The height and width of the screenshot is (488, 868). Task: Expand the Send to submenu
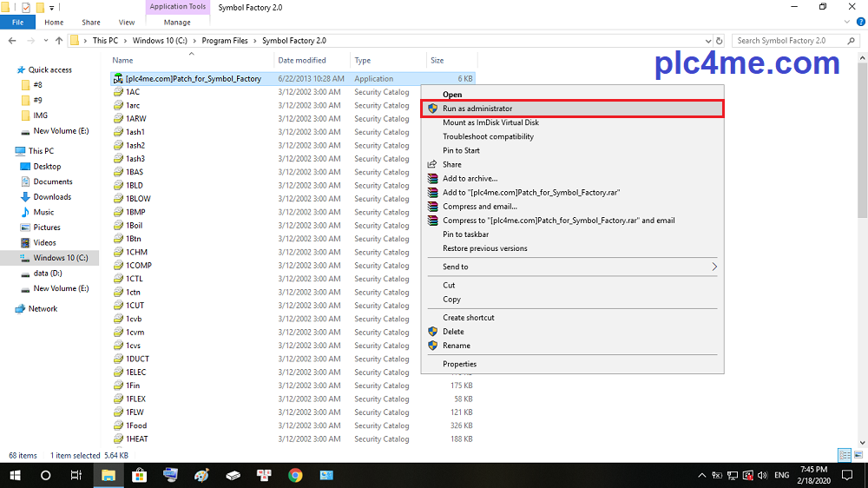[x=714, y=267]
